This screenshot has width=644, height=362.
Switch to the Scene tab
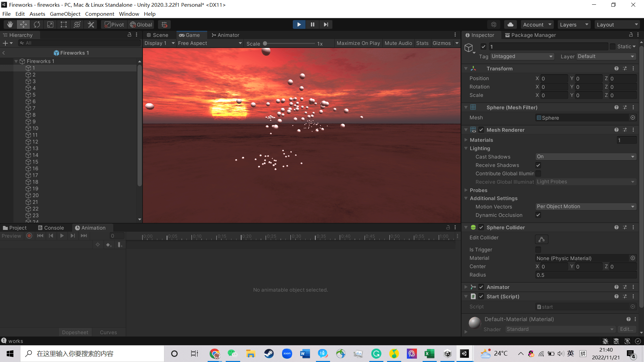(x=158, y=35)
